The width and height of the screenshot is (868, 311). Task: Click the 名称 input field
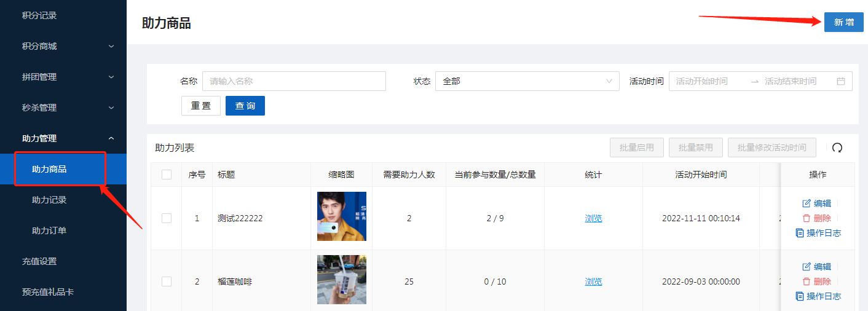pyautogui.click(x=294, y=81)
